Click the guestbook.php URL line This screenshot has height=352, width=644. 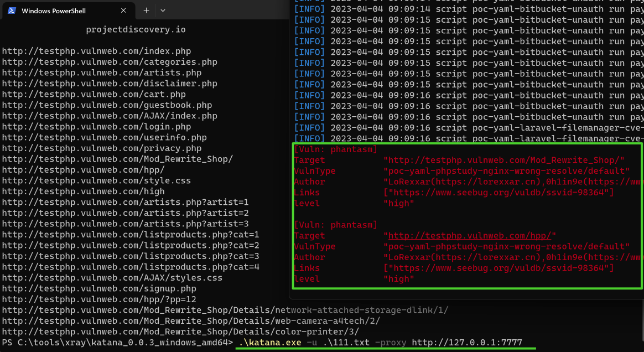pyautogui.click(x=107, y=105)
